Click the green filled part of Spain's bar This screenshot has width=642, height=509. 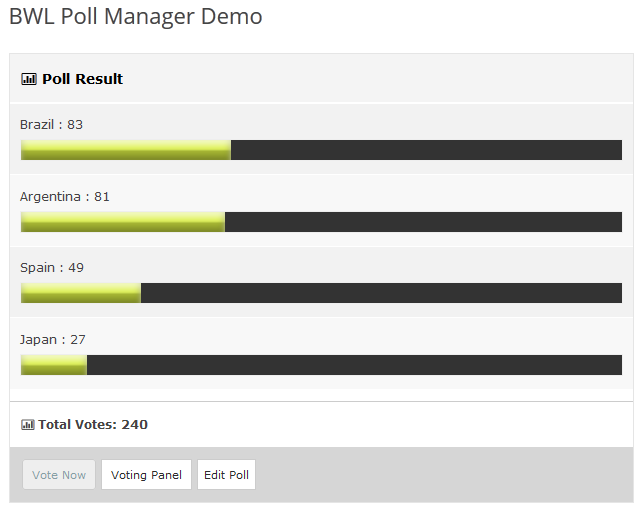(81, 293)
